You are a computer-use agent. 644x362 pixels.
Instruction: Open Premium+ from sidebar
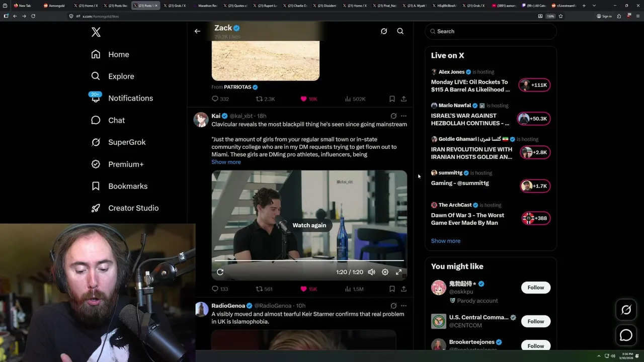pyautogui.click(x=117, y=164)
